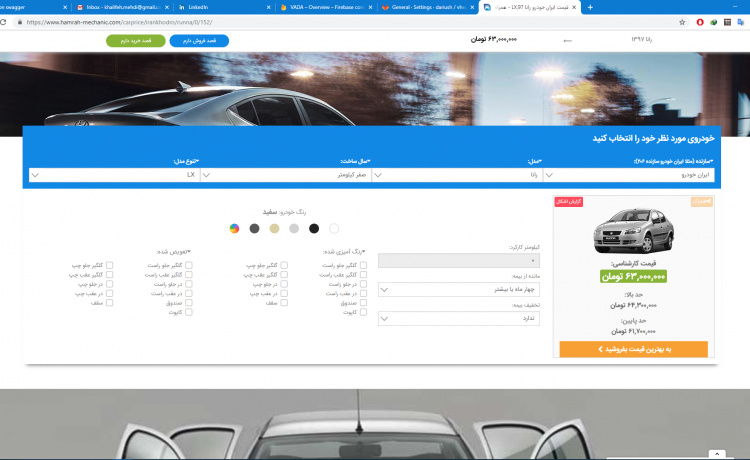Screen dimensions: 750x460
Task: Check replaced گلگیر جلو چپ box
Action: click(110, 265)
